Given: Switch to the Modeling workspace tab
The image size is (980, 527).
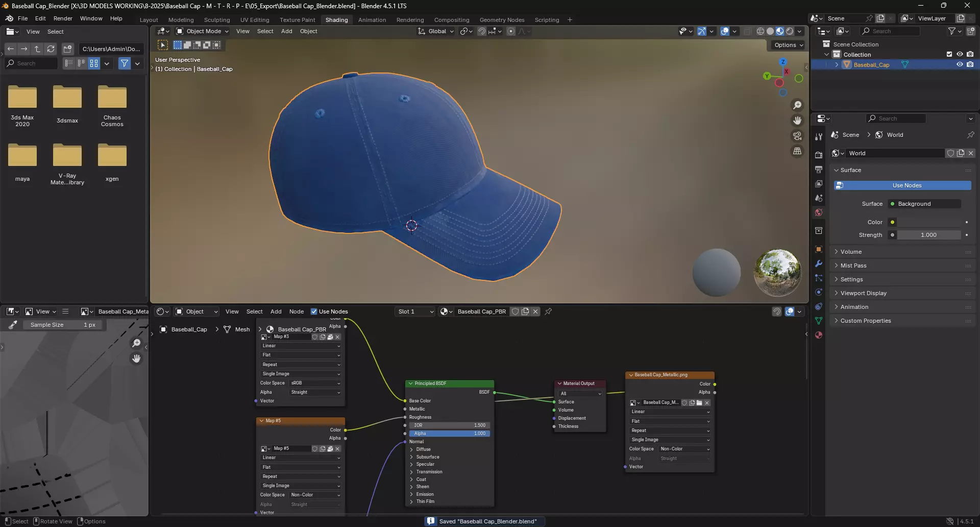Looking at the screenshot, I should pyautogui.click(x=181, y=20).
